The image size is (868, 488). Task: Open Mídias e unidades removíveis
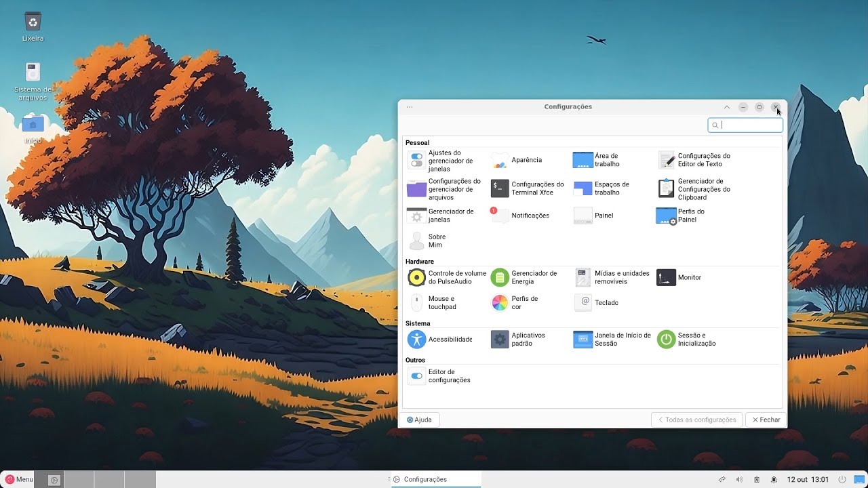612,277
